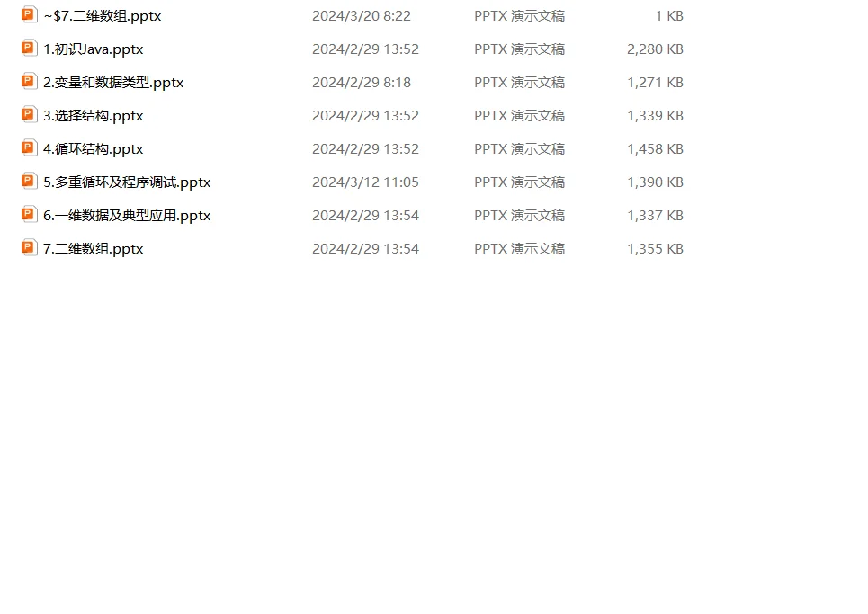Click the file icon for 3.选择结构.pptx
This screenshot has height=614, width=868.
click(29, 114)
